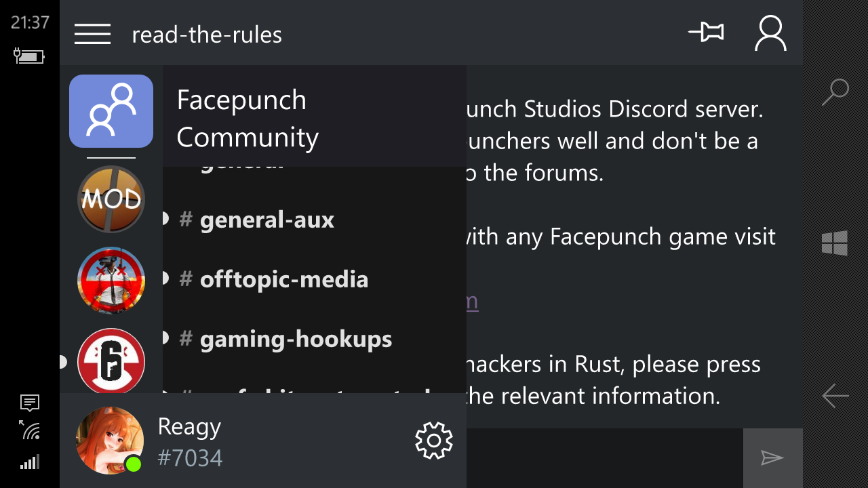Screen dimensions: 868x488
Task: Tap the Windows search button
Action: point(835,92)
